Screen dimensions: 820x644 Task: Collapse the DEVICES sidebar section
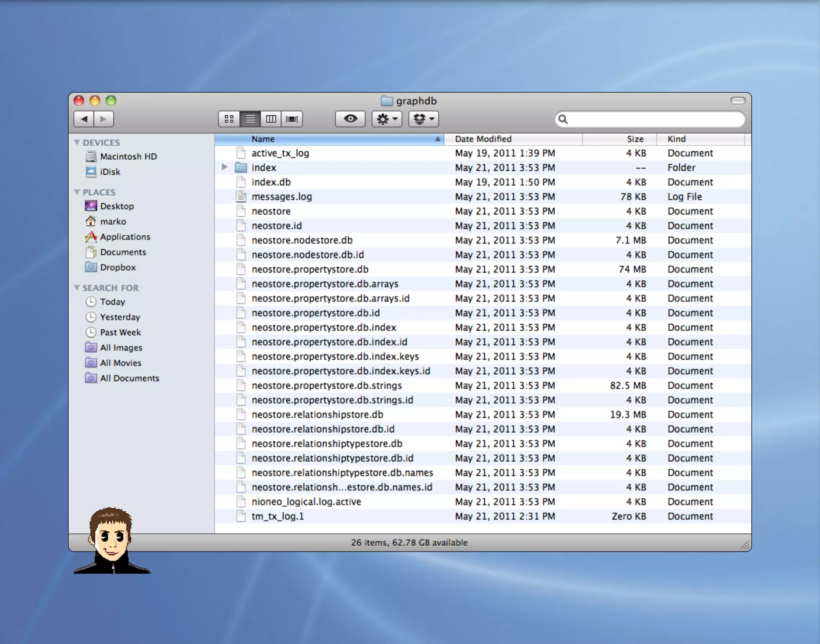click(x=77, y=142)
